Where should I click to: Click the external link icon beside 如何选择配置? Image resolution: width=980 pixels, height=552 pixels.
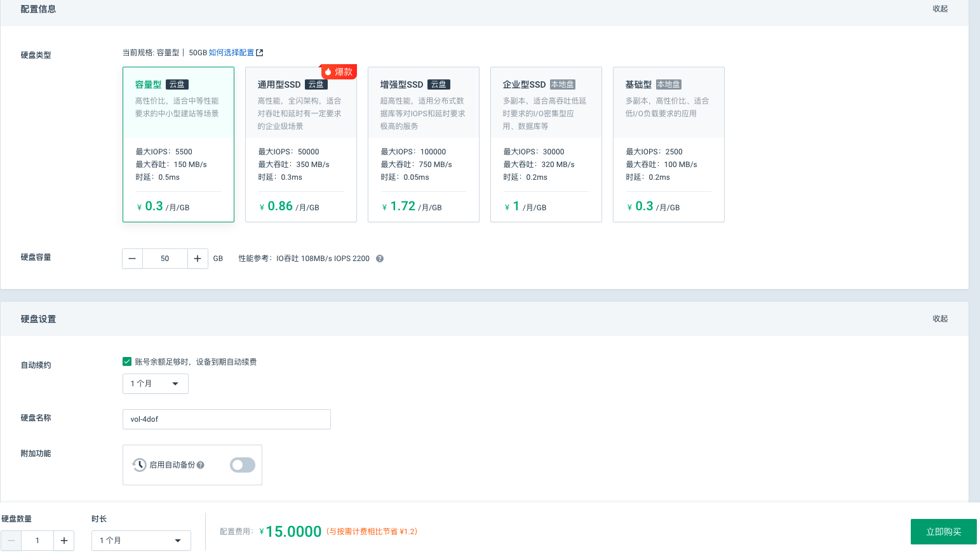pos(260,53)
